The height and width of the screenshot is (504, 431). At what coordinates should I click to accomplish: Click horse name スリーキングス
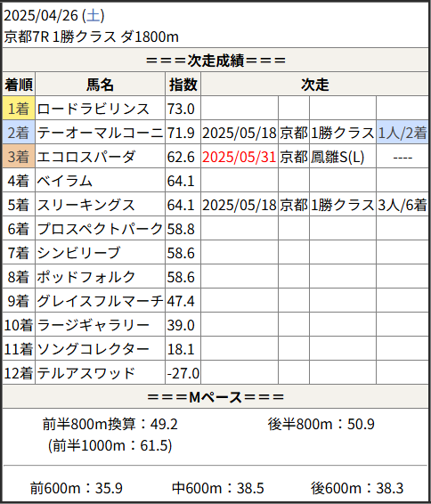85,205
